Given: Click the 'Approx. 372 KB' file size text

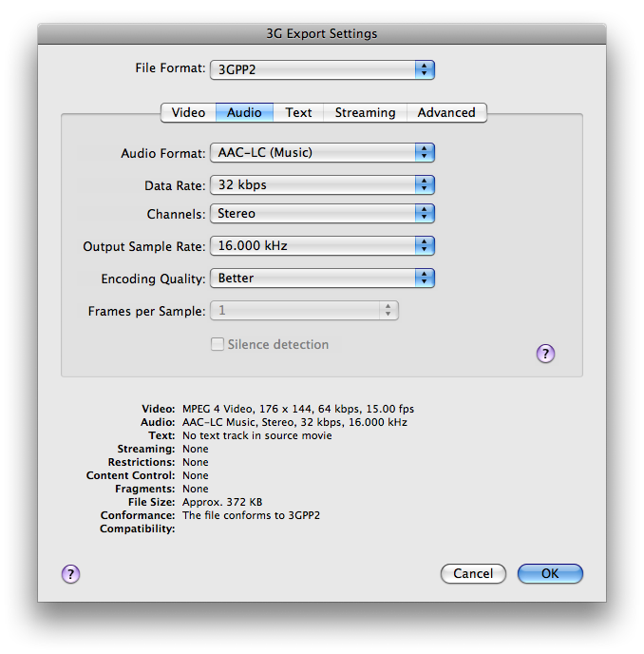Looking at the screenshot, I should click(x=222, y=502).
